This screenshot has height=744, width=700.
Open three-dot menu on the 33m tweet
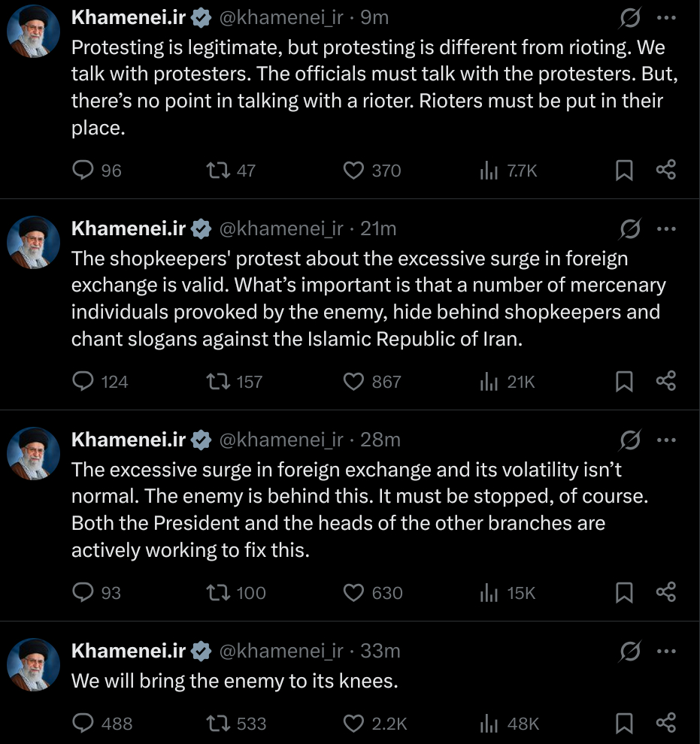tap(666, 651)
